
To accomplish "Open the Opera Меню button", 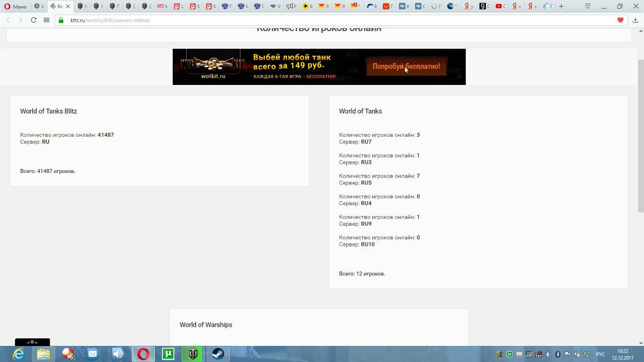I will 16,7.
